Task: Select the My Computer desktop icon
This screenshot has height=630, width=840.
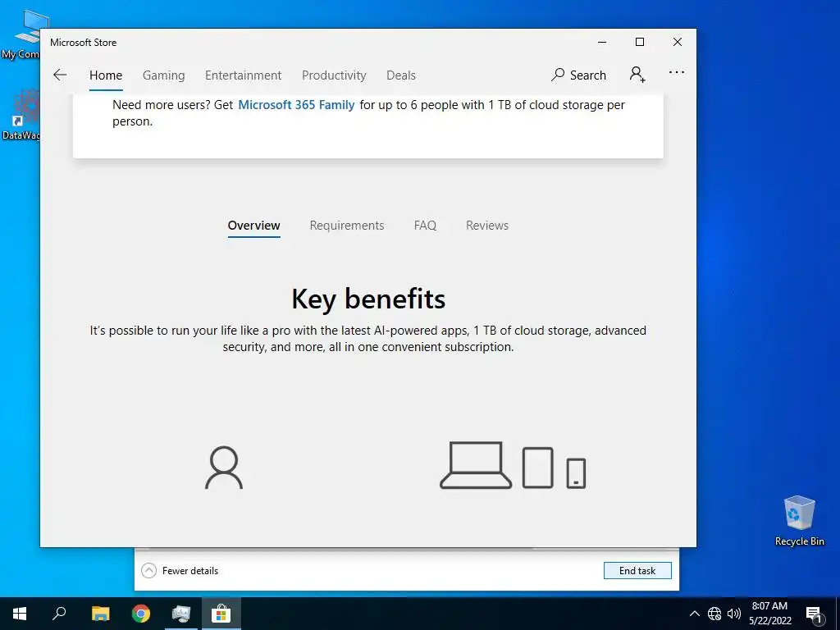Action: coord(21,35)
